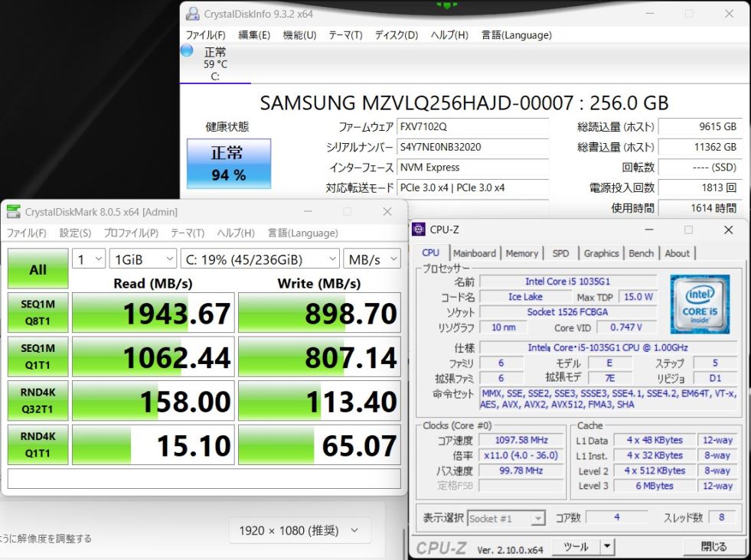Viewport: 751px width, 560px height.
Task: Switch to the About tab in CPU-Z
Action: coord(678,253)
